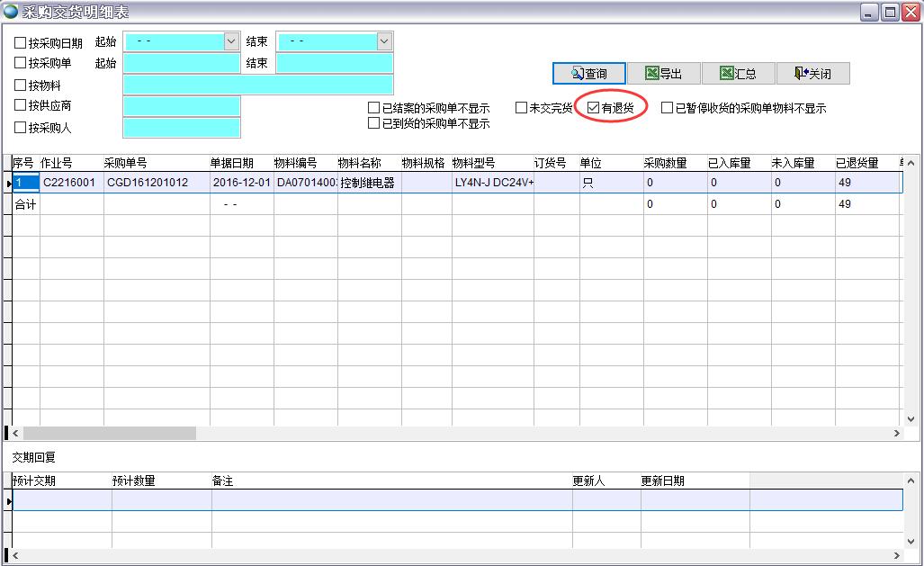924x566 pixels.
Task: Enable the 按采购日期 filter checkbox
Action: (x=18, y=42)
